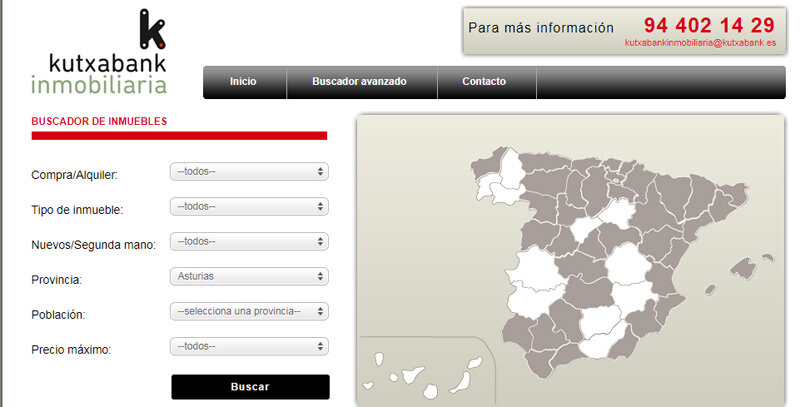The width and height of the screenshot is (800, 407).
Task: Expand the Tipo de inmueble dropdown
Action: [249, 207]
